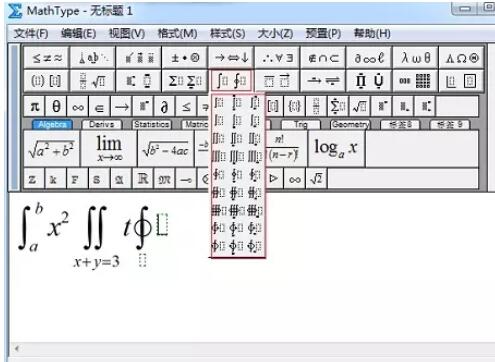Insert surface integral (double contour) with no limits

[219, 192]
